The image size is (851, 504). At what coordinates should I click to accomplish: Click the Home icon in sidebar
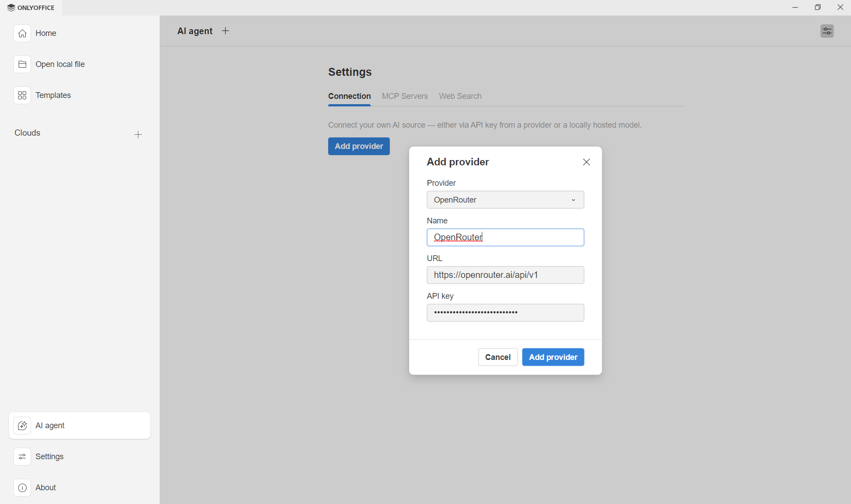(22, 33)
